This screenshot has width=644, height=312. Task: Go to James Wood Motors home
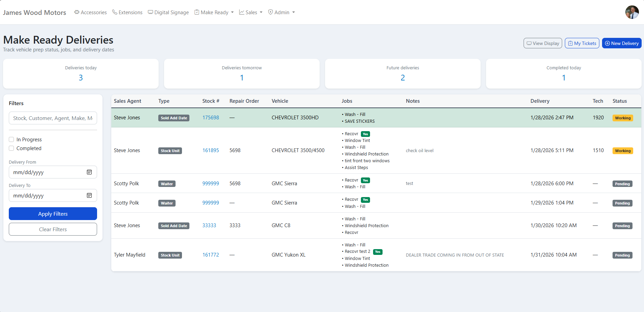click(x=34, y=12)
